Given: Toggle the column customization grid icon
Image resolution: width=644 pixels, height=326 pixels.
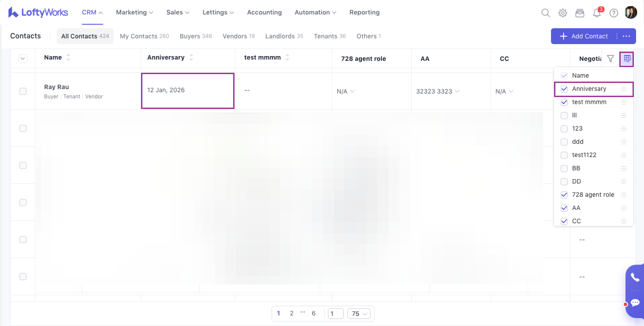Looking at the screenshot, I should [627, 59].
